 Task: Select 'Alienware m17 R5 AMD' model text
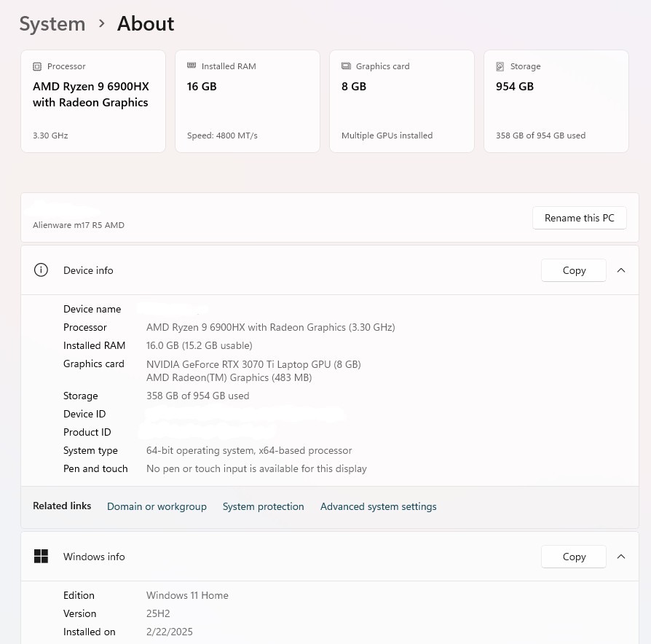click(x=79, y=225)
